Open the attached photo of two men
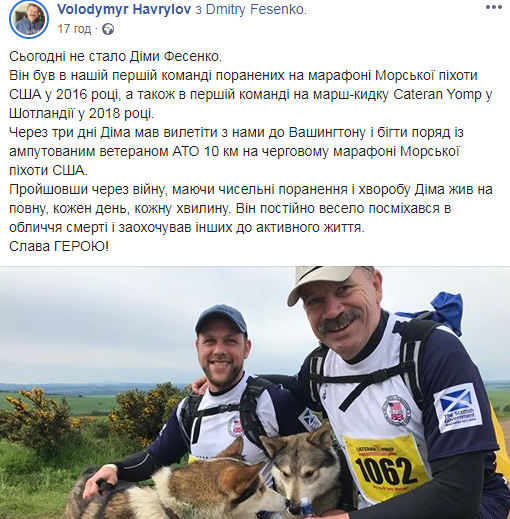This screenshot has width=510, height=519. click(x=255, y=393)
